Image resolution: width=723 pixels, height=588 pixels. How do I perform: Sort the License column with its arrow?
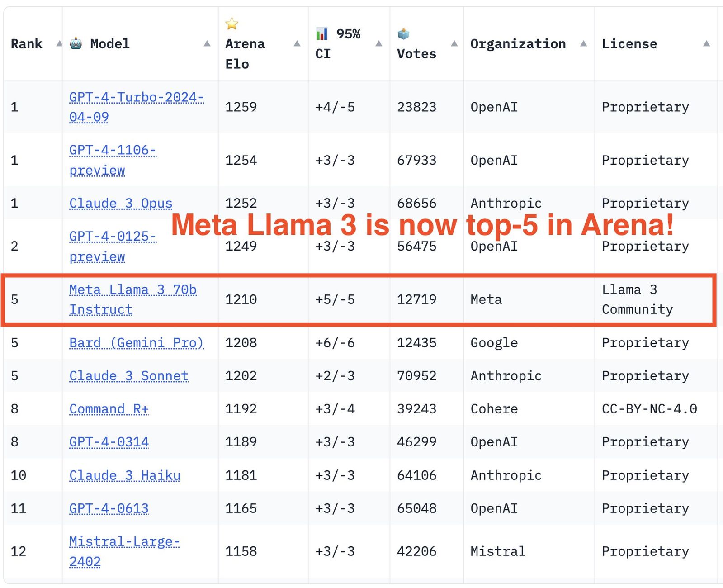point(706,43)
